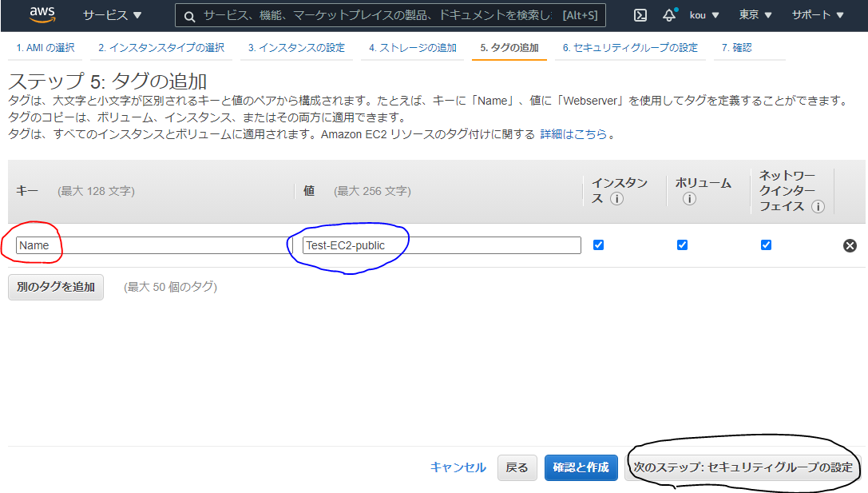Open the CloudShell terminal icon
The image size is (868, 493).
click(x=640, y=15)
